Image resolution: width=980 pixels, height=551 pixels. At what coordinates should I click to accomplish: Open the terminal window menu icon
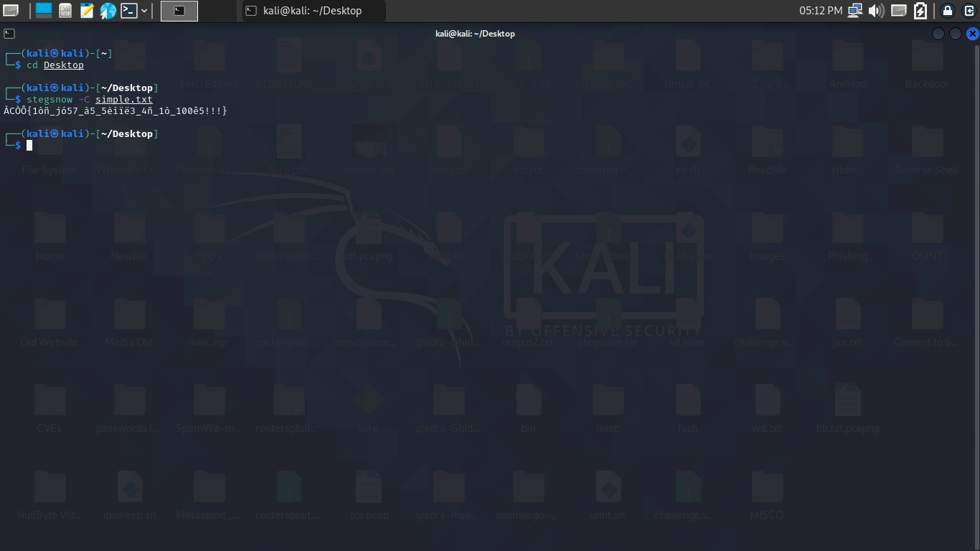9,34
